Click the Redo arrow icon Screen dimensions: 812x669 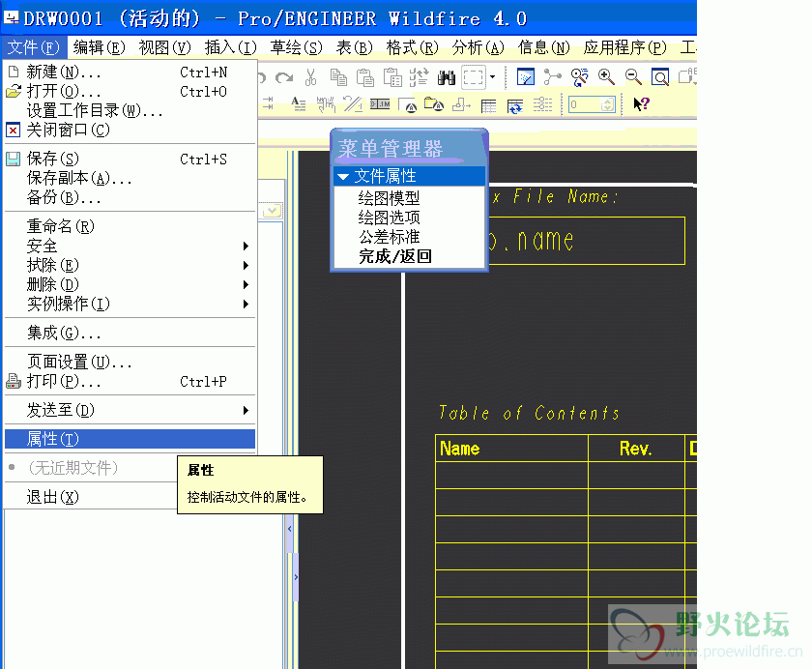coord(284,77)
